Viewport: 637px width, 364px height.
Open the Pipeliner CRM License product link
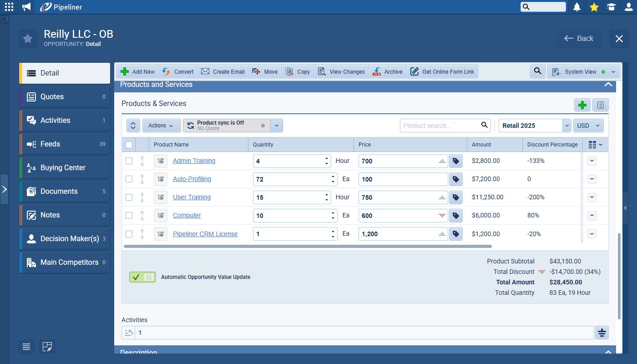click(205, 234)
